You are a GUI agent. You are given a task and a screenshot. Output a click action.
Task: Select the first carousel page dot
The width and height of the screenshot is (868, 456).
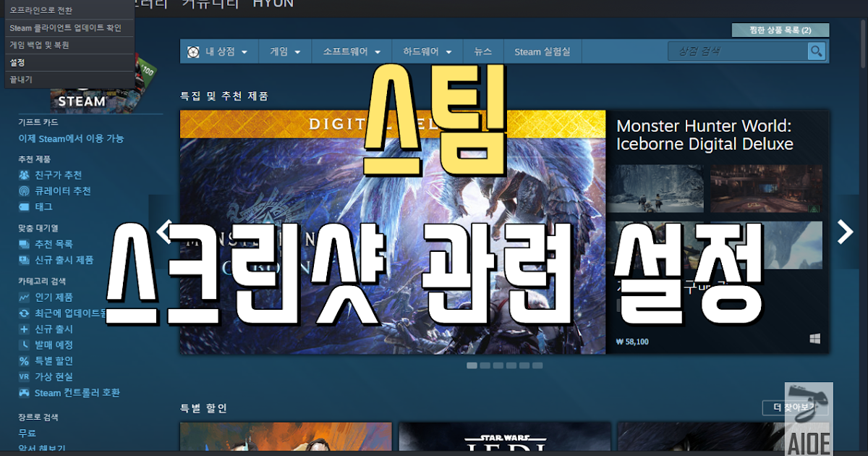(x=472, y=366)
